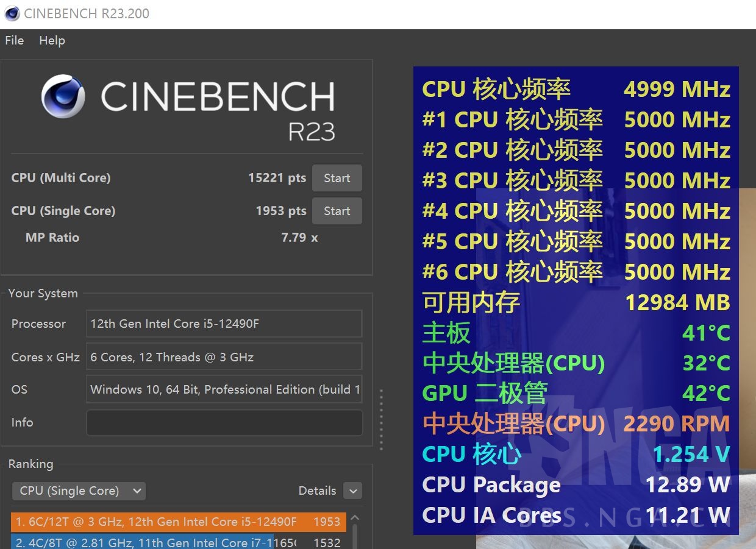
Task: Open the File menu
Action: coord(15,41)
